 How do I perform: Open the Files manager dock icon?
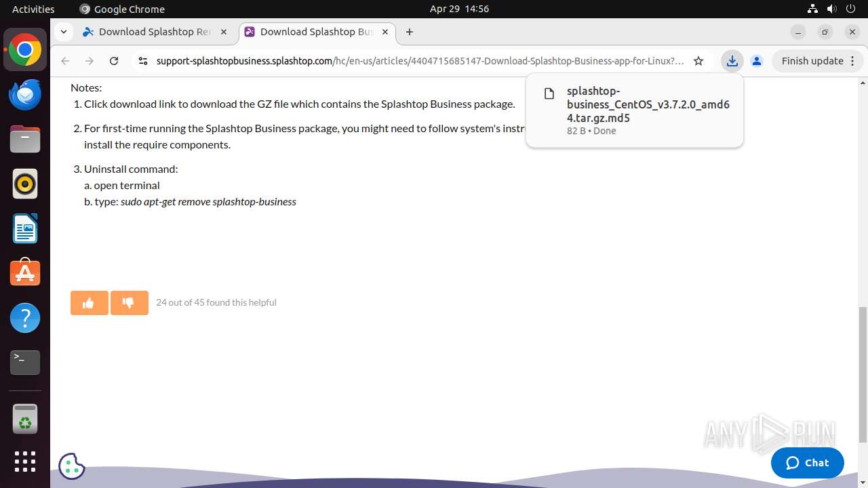pos(25,140)
